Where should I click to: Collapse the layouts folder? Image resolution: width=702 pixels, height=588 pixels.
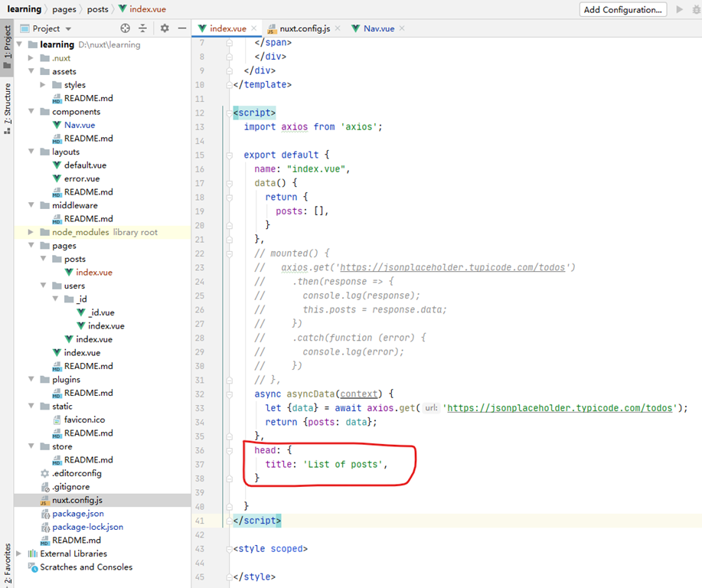point(31,152)
